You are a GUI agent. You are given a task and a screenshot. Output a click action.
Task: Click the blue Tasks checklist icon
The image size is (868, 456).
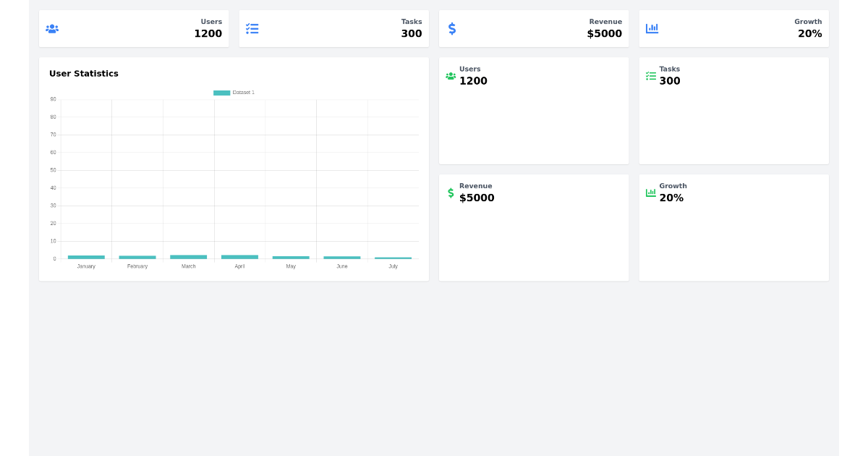coord(252,28)
